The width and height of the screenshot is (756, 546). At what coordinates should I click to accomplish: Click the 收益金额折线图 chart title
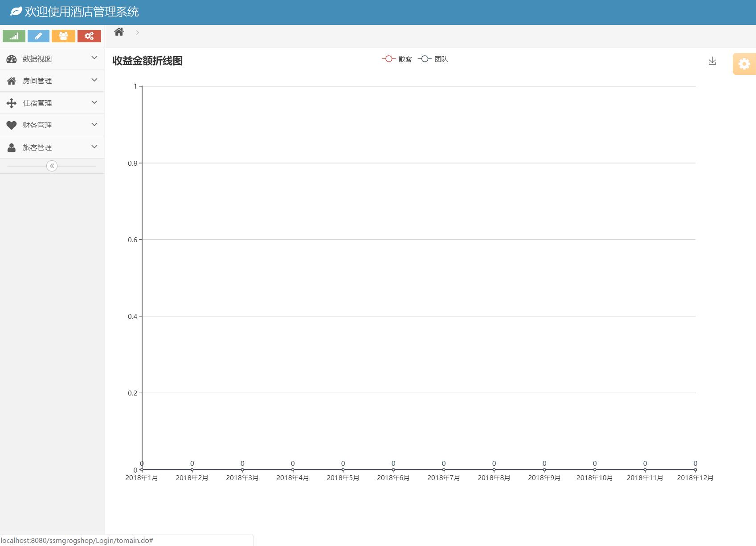click(147, 61)
